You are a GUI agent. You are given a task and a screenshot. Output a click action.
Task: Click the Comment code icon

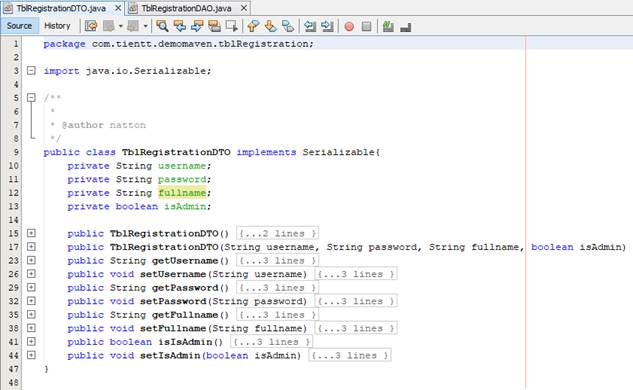point(388,26)
